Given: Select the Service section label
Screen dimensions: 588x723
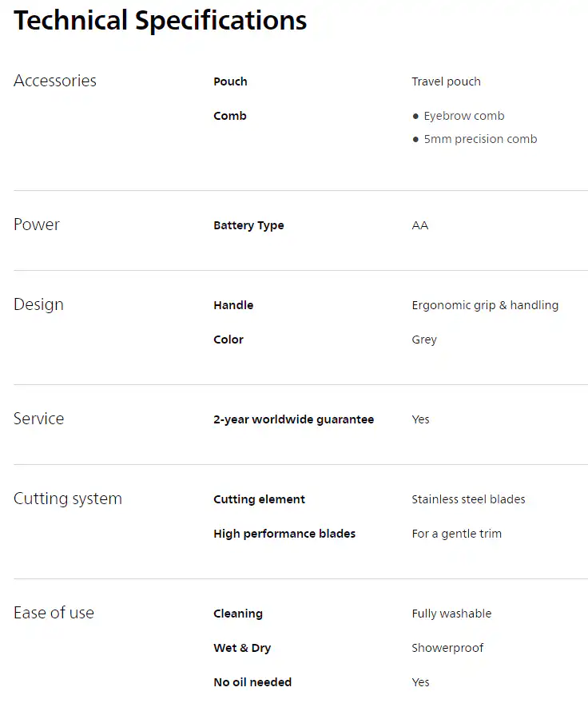Looking at the screenshot, I should 38,419.
